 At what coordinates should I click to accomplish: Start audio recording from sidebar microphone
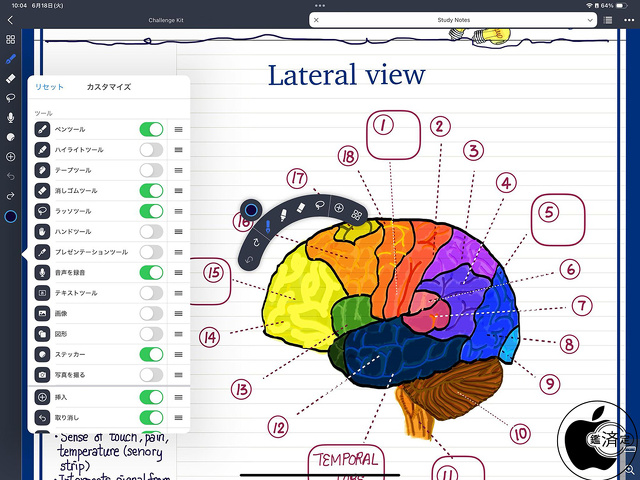point(10,117)
